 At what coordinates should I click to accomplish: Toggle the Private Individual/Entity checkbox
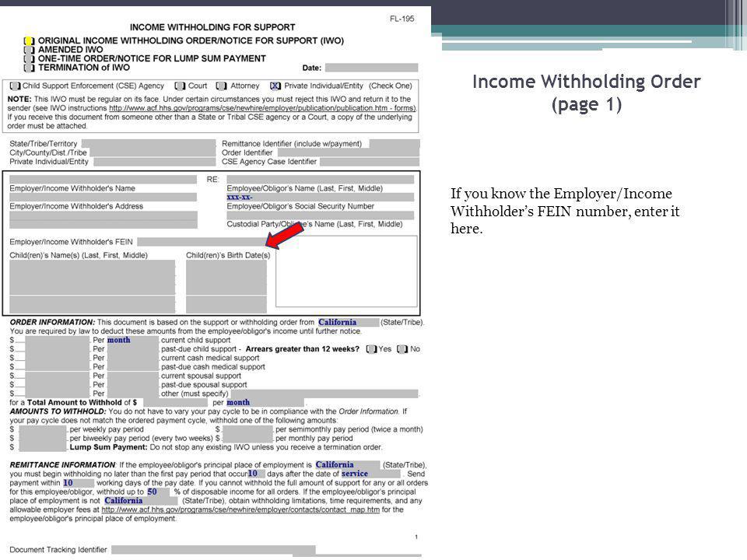coord(275,86)
